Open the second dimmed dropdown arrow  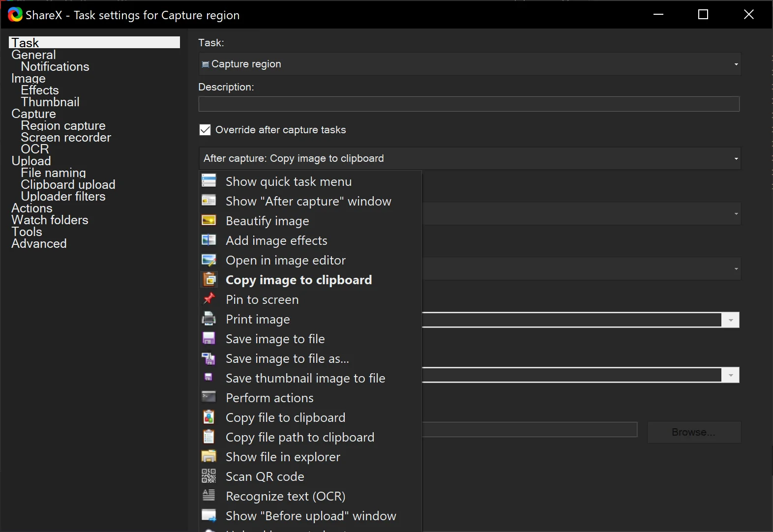click(x=736, y=268)
